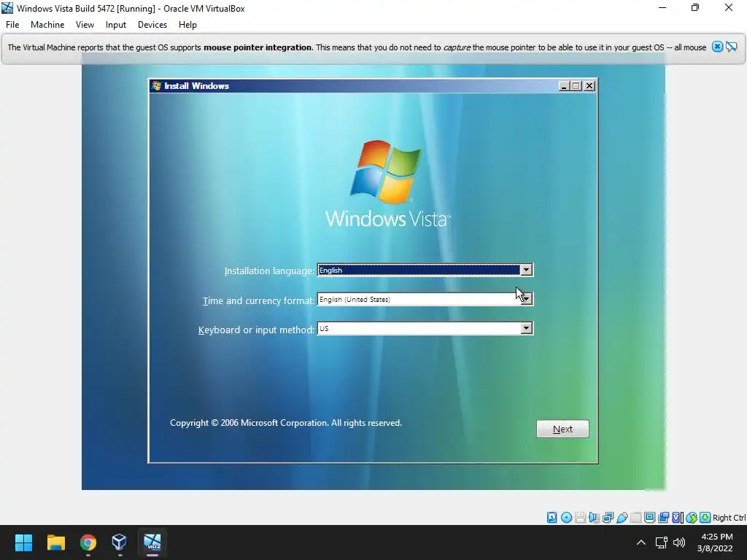Click the CPU virtualization V indicator icon
The height and width of the screenshot is (560, 747).
(677, 517)
